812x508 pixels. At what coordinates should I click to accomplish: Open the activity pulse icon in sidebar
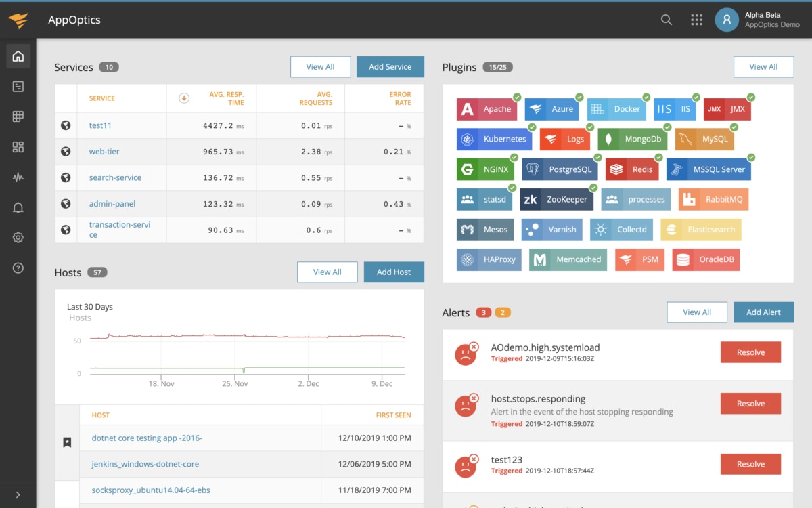coord(18,177)
